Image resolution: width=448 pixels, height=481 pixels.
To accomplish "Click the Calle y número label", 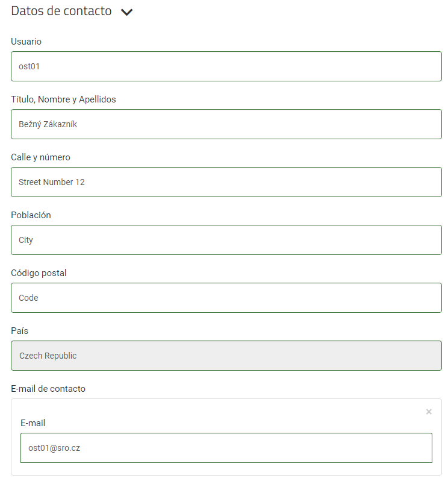I will pos(40,157).
